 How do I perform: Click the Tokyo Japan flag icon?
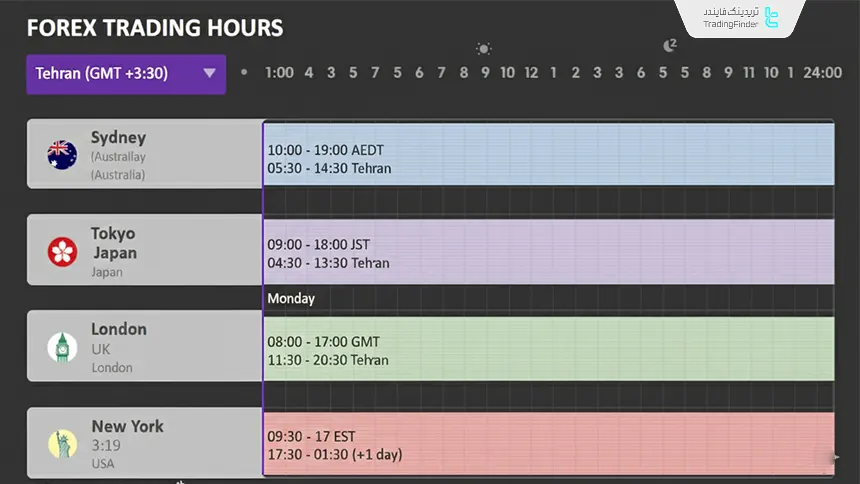62,251
